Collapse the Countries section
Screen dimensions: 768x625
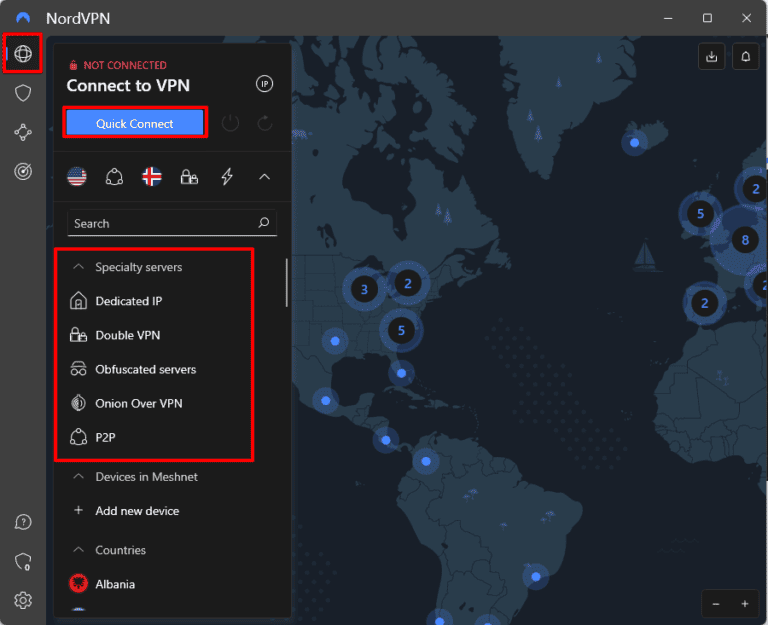coord(78,550)
